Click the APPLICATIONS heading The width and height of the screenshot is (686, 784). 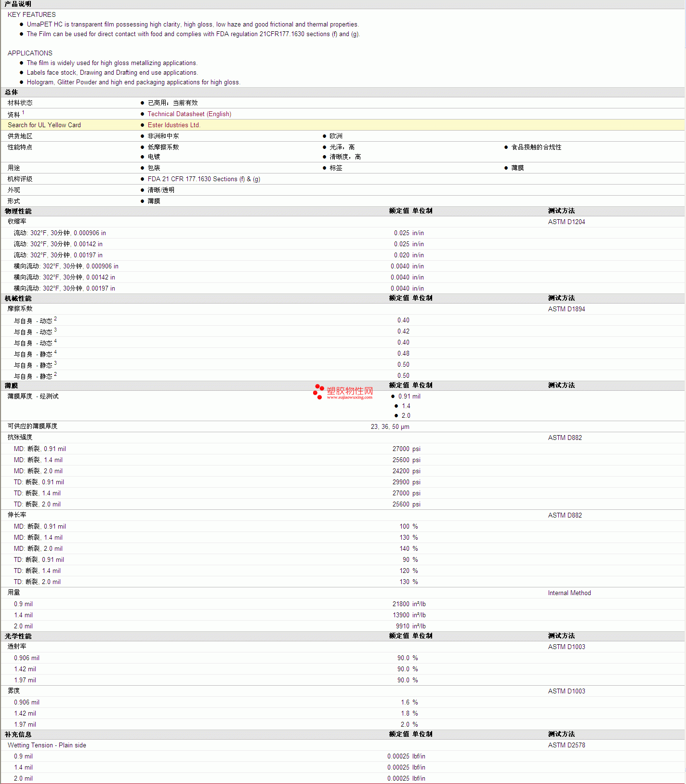click(30, 53)
